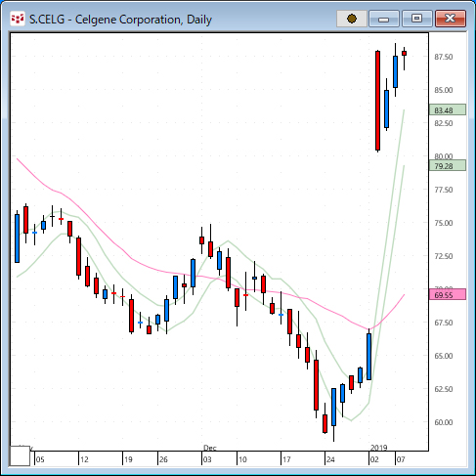
Task: Click the 69.55 pink moving average label
Action: [x=448, y=294]
